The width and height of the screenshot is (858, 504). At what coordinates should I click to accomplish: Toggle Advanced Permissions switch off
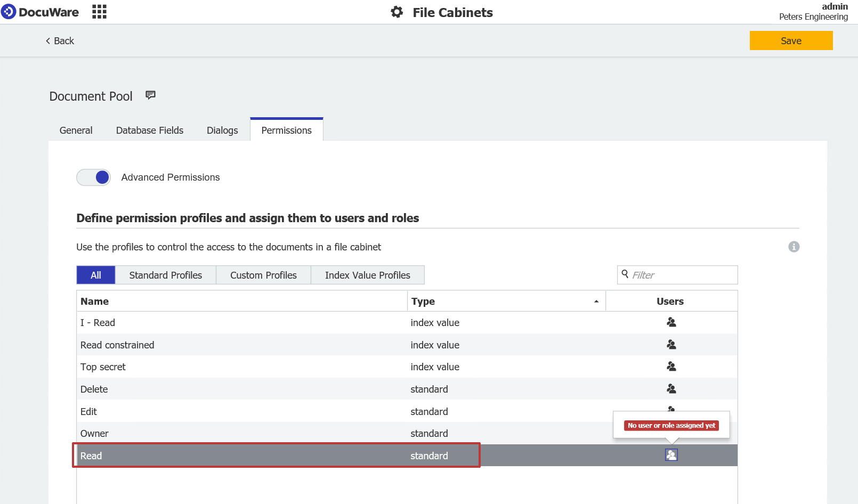coord(94,177)
